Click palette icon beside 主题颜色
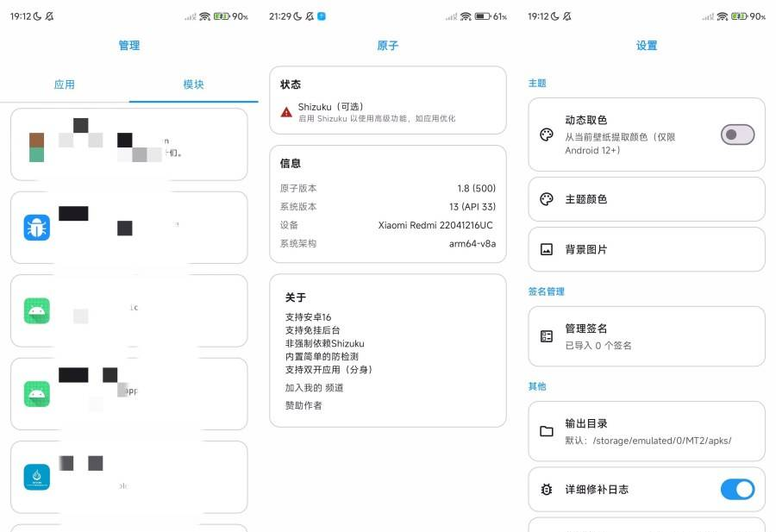Image resolution: width=776 pixels, height=532 pixels. click(x=546, y=199)
